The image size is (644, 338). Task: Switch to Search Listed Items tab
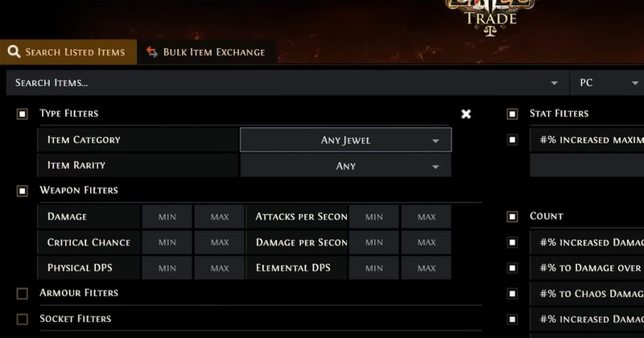68,52
